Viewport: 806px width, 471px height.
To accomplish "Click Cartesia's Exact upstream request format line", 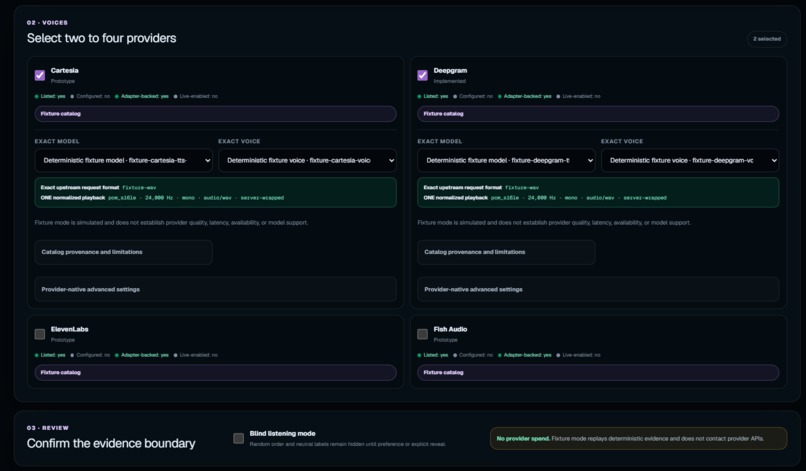I will coord(98,188).
